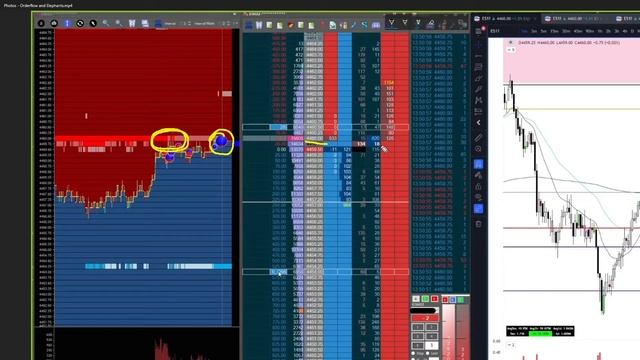The width and height of the screenshot is (640, 360).
Task: Click the circular sync arrows icon in heatmap toolbar
Action: pyautogui.click(x=80, y=23)
